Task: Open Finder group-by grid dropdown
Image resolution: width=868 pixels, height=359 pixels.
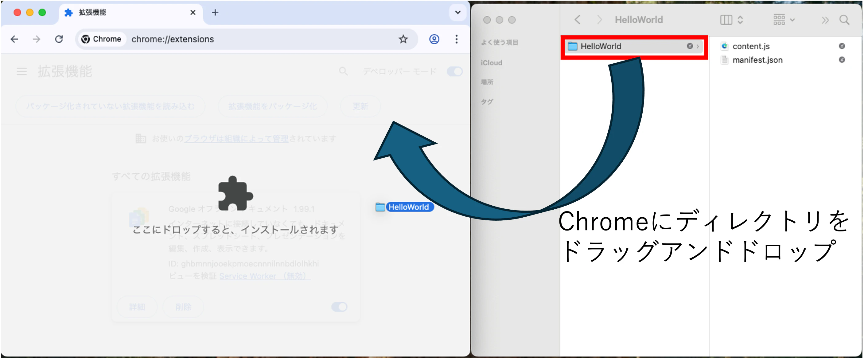Action: (x=784, y=20)
